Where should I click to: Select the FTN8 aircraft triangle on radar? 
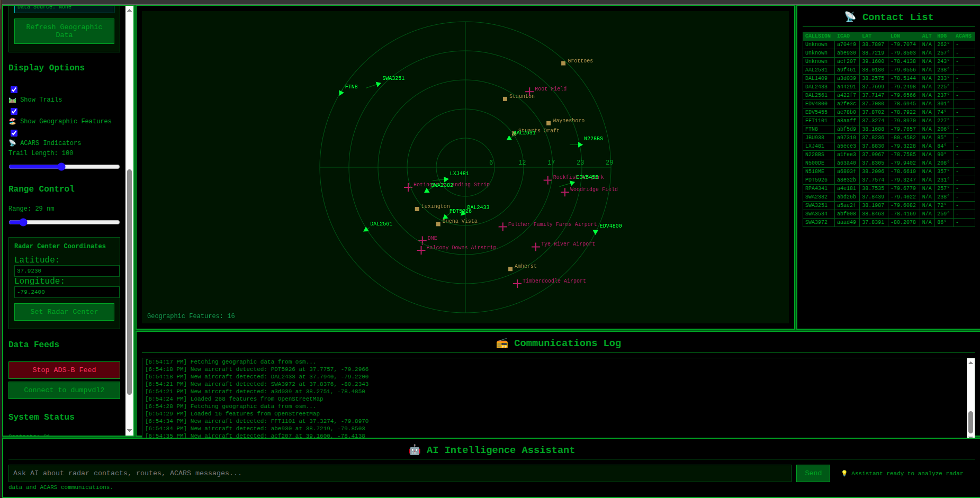(x=341, y=93)
